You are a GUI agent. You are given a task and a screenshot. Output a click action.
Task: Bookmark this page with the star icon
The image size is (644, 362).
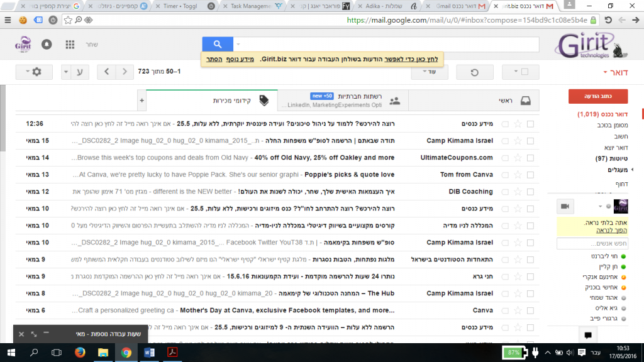tap(68, 19)
